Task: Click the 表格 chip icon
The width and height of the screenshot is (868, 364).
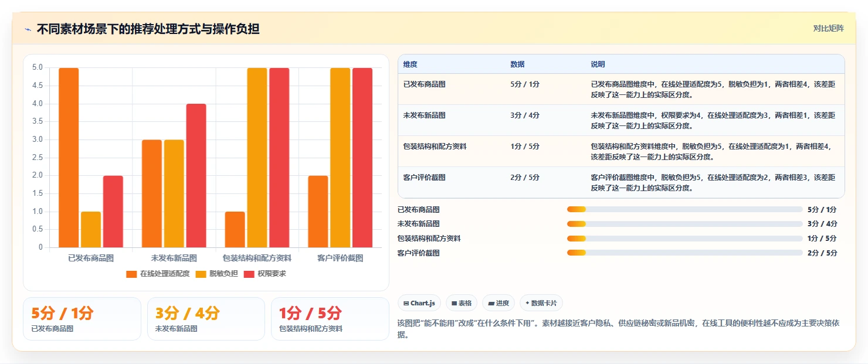Action: click(x=454, y=303)
